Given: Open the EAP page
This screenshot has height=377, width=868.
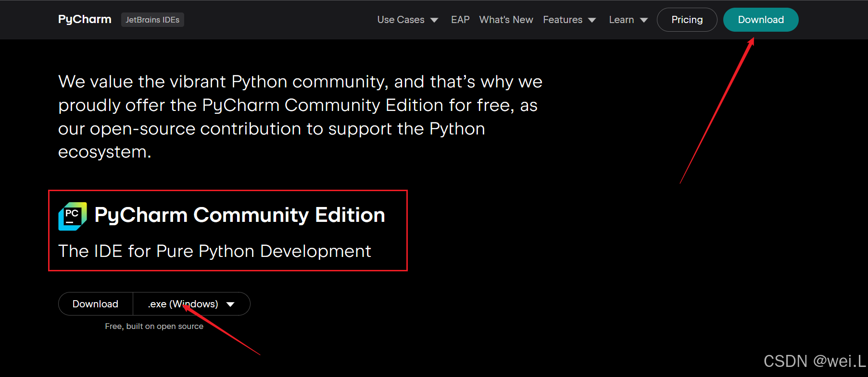Looking at the screenshot, I should 460,20.
